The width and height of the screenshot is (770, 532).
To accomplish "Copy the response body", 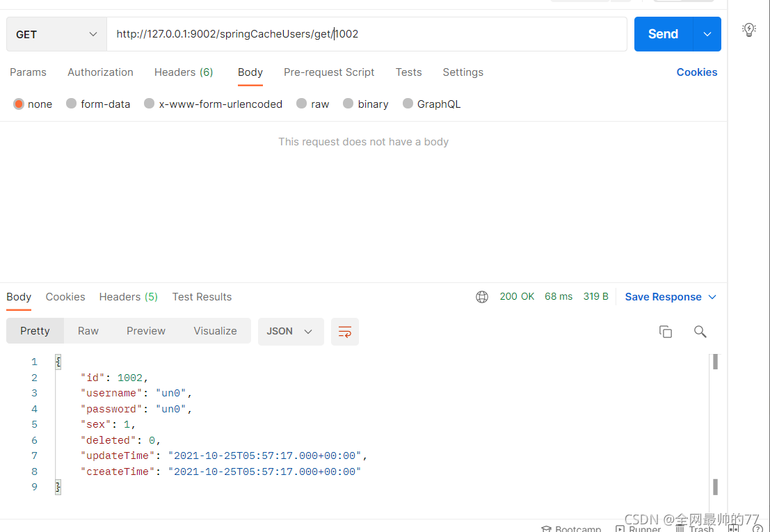I will click(666, 332).
